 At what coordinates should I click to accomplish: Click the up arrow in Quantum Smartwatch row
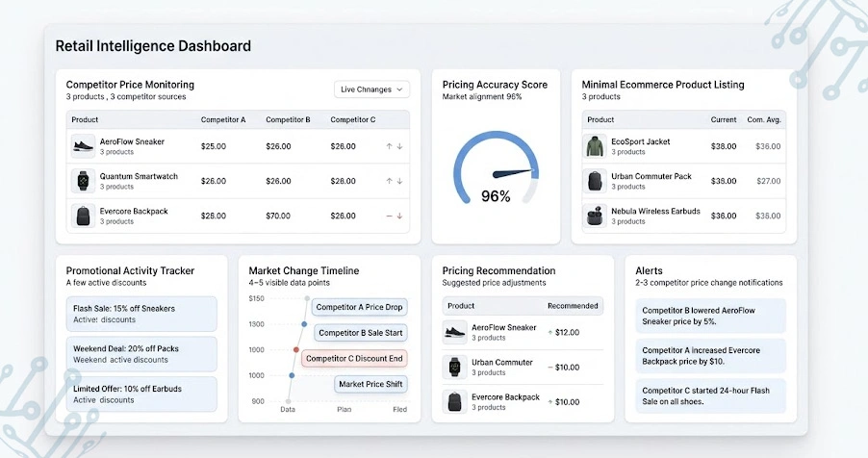pyautogui.click(x=389, y=181)
